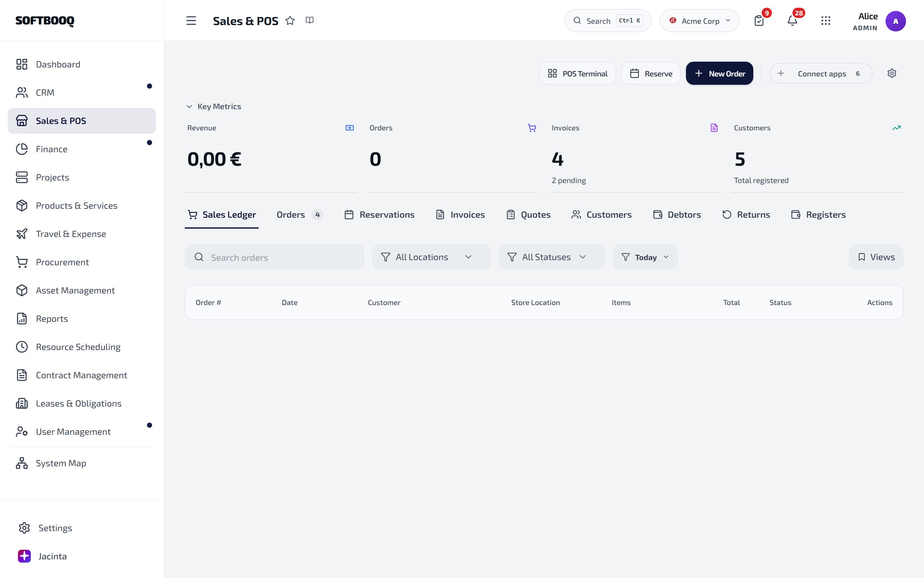Favorite Sales & POS with the star icon

pos(290,21)
